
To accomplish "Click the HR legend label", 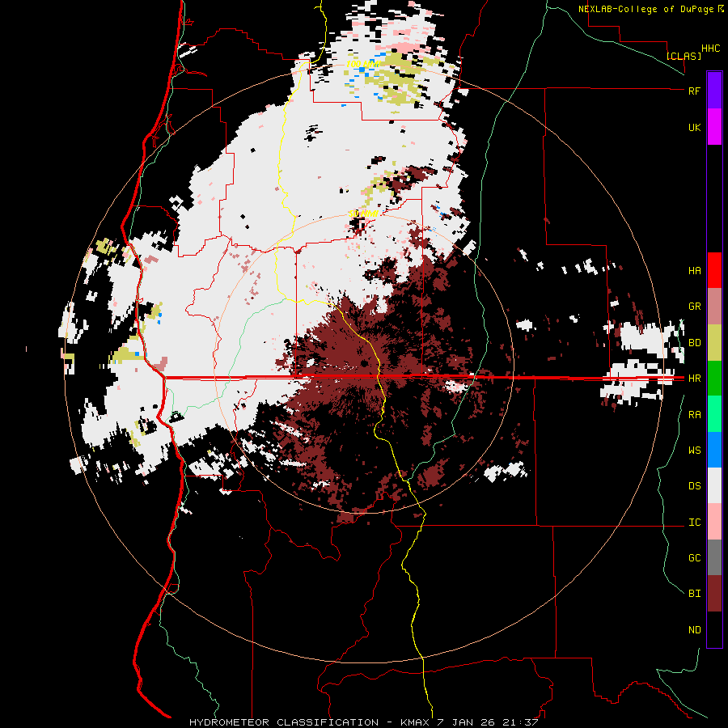I will 694,379.
